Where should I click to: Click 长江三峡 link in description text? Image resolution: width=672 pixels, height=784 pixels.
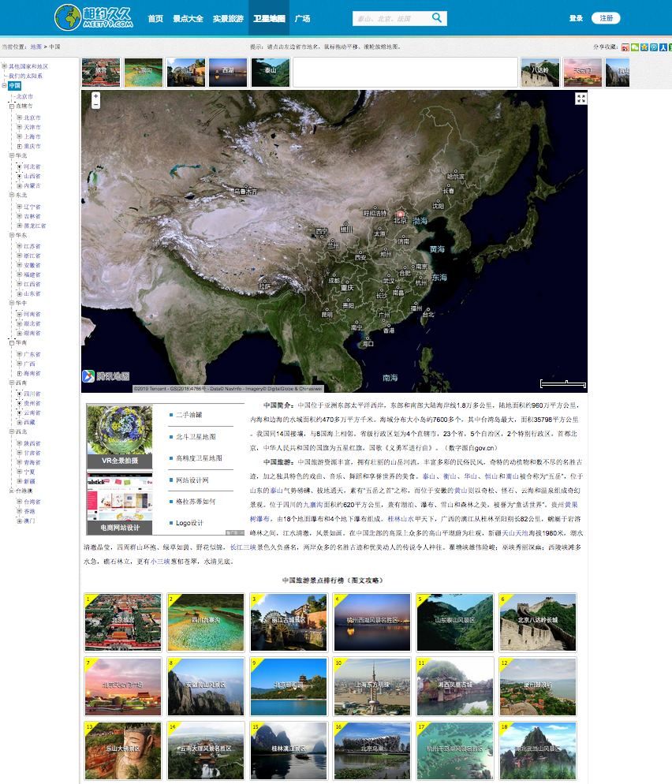tap(244, 547)
